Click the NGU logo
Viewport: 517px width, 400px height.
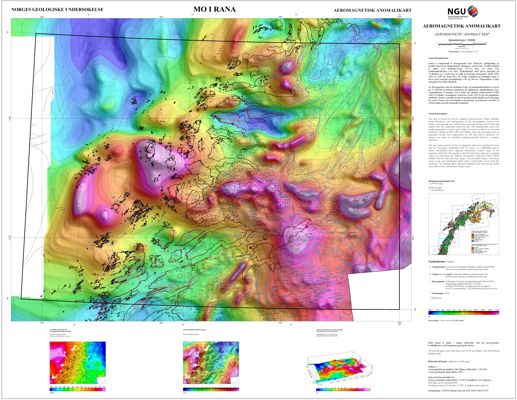coord(463,12)
